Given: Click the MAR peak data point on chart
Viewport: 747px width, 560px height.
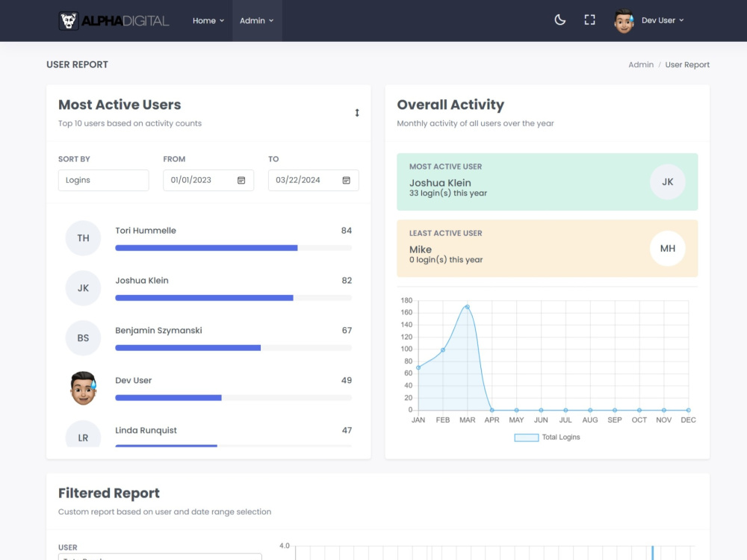Looking at the screenshot, I should click(468, 307).
